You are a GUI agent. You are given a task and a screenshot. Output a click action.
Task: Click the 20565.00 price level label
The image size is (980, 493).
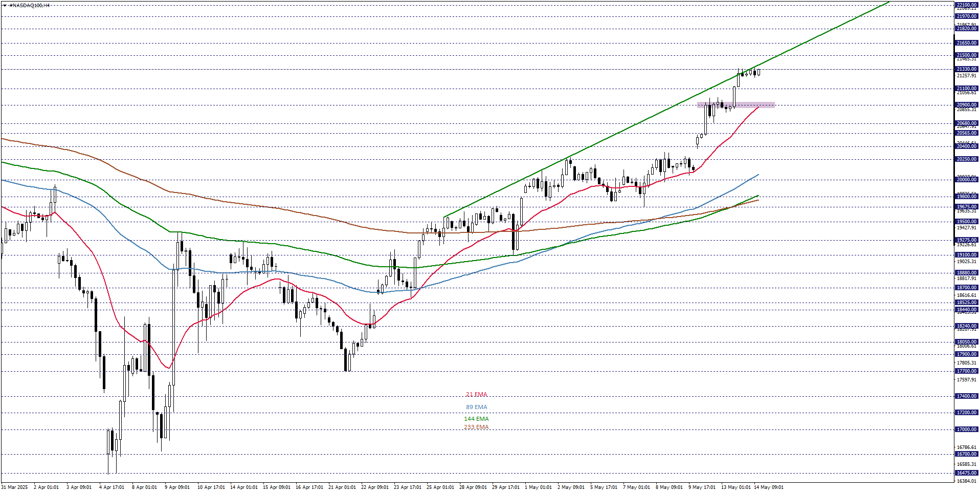click(967, 133)
